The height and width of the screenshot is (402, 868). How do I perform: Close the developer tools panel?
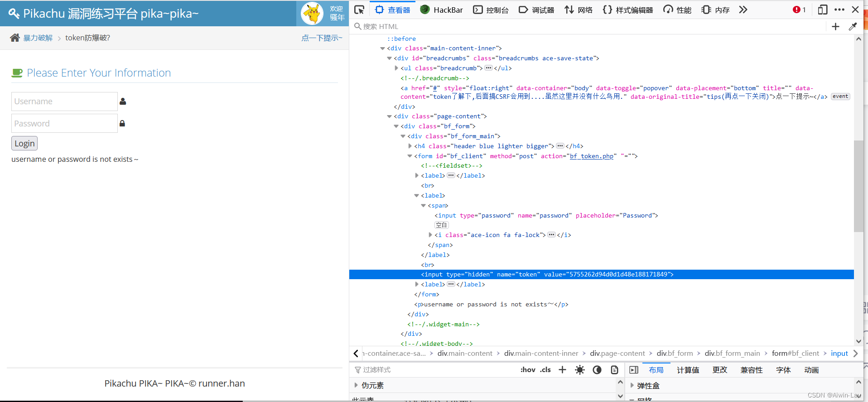point(855,10)
